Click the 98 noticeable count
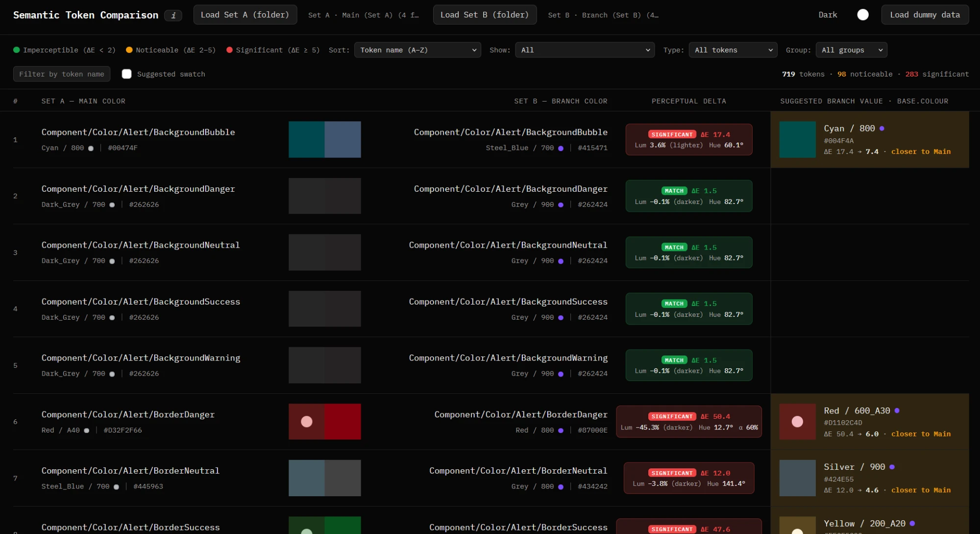This screenshot has height=534, width=980. pyautogui.click(x=865, y=74)
